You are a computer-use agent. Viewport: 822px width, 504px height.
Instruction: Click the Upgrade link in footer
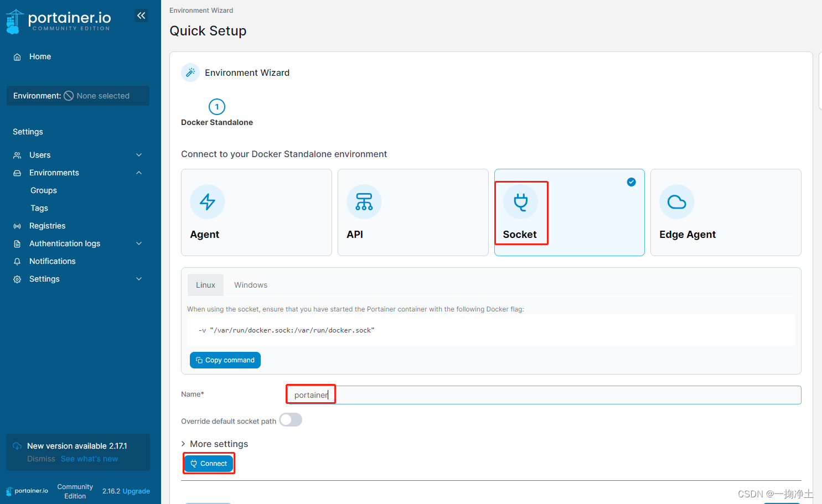coord(136,491)
